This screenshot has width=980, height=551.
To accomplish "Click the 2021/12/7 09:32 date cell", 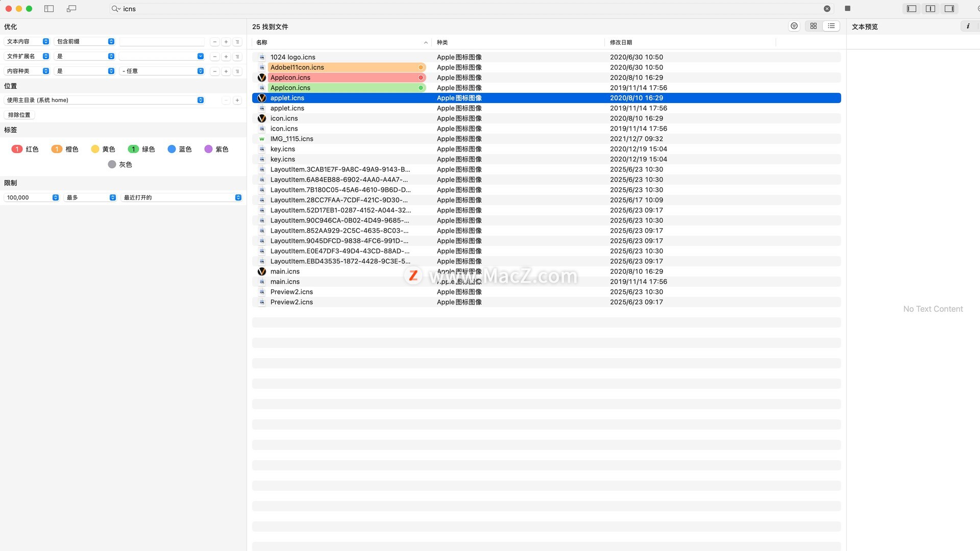I will coord(636,139).
